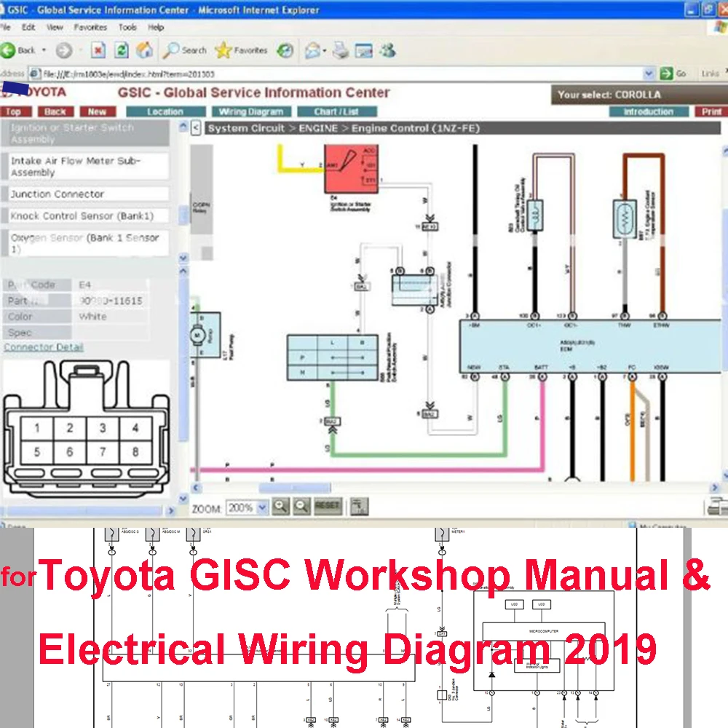Click the IE Back arrow icon
Image resolution: width=728 pixels, height=728 pixels.
click(x=8, y=50)
